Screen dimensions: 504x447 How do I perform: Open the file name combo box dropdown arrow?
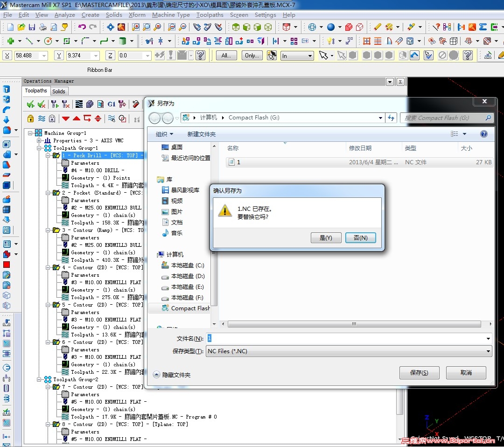click(x=488, y=338)
